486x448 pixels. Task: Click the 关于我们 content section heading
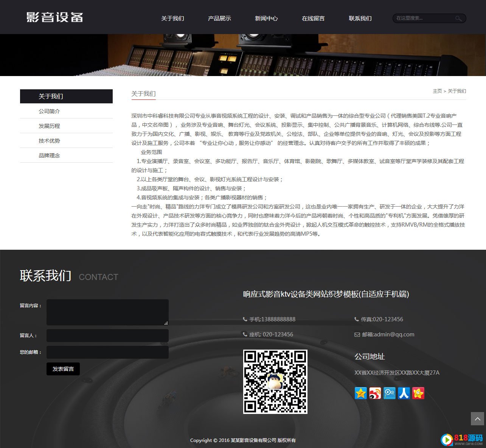click(x=143, y=93)
